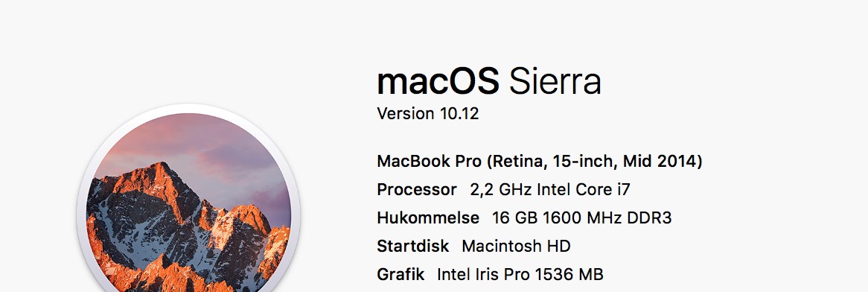Click the Grafik label

[401, 274]
